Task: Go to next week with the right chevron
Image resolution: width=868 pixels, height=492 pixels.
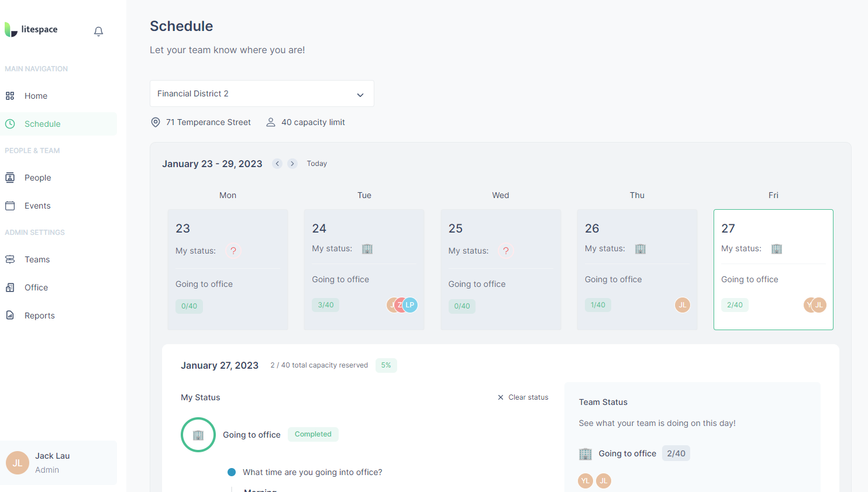Action: click(292, 164)
